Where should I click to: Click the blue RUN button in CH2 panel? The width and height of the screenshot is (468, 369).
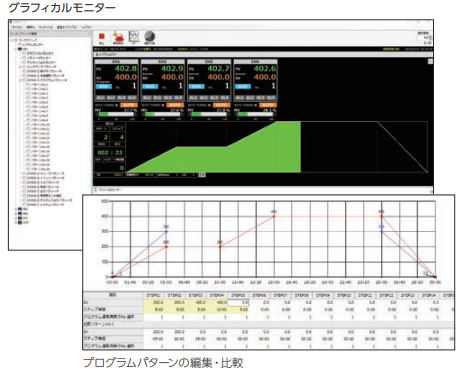point(150,86)
